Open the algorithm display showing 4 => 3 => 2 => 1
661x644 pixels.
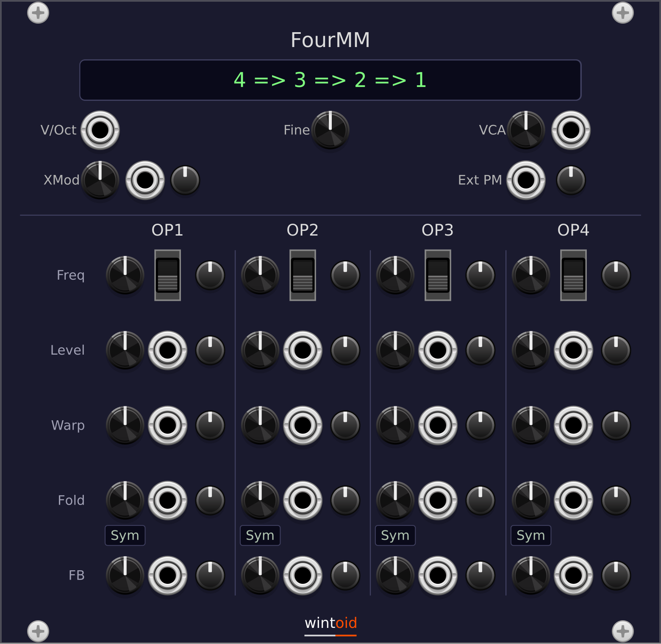coord(330,80)
